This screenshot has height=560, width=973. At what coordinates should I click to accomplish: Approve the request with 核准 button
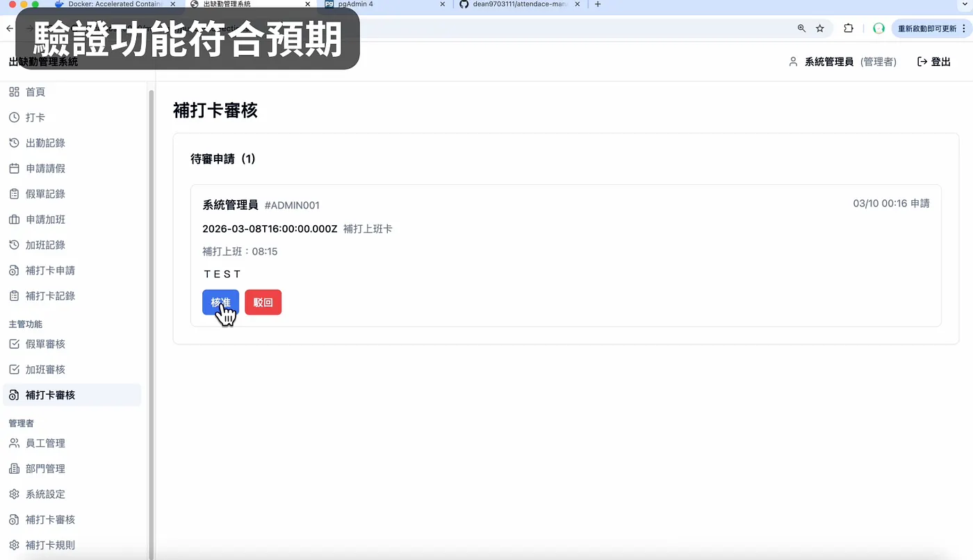(221, 302)
